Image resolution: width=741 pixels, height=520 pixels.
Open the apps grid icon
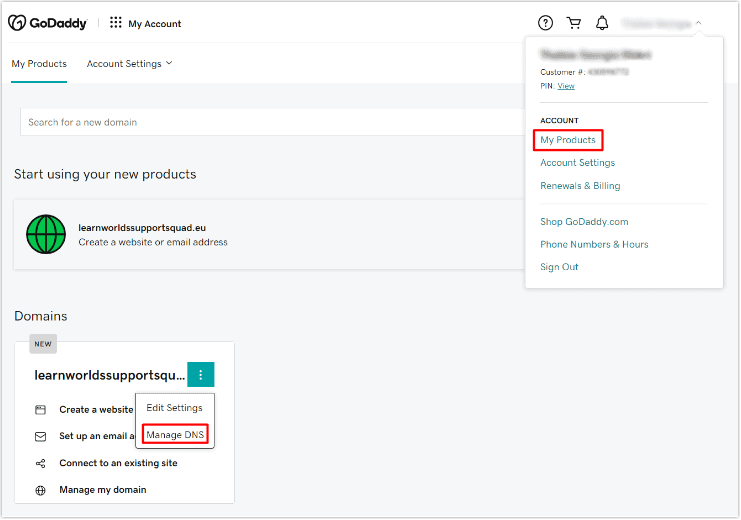coord(116,23)
